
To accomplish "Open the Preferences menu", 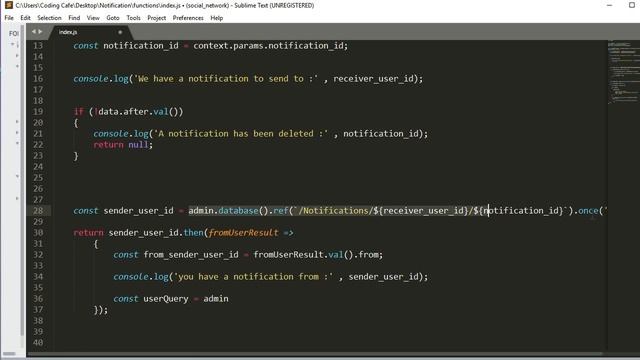I will pos(188,18).
